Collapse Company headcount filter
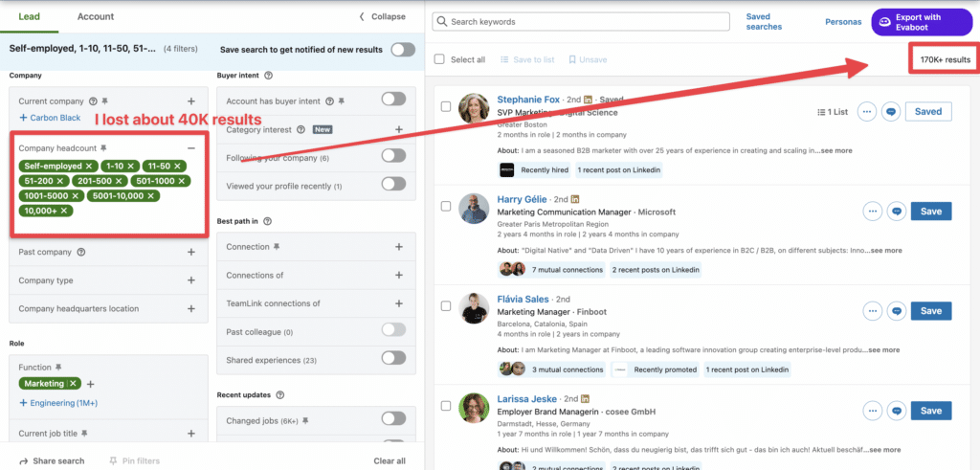The image size is (980, 470). tap(191, 148)
